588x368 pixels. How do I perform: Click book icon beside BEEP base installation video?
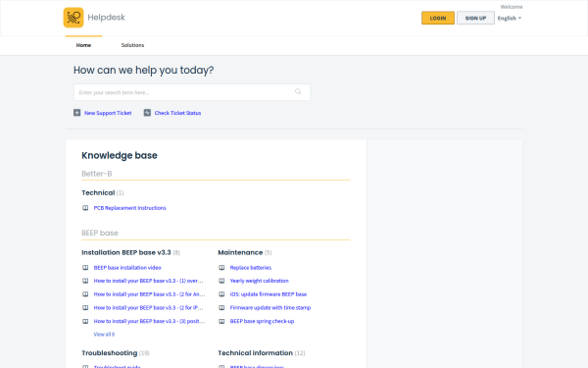(85, 268)
